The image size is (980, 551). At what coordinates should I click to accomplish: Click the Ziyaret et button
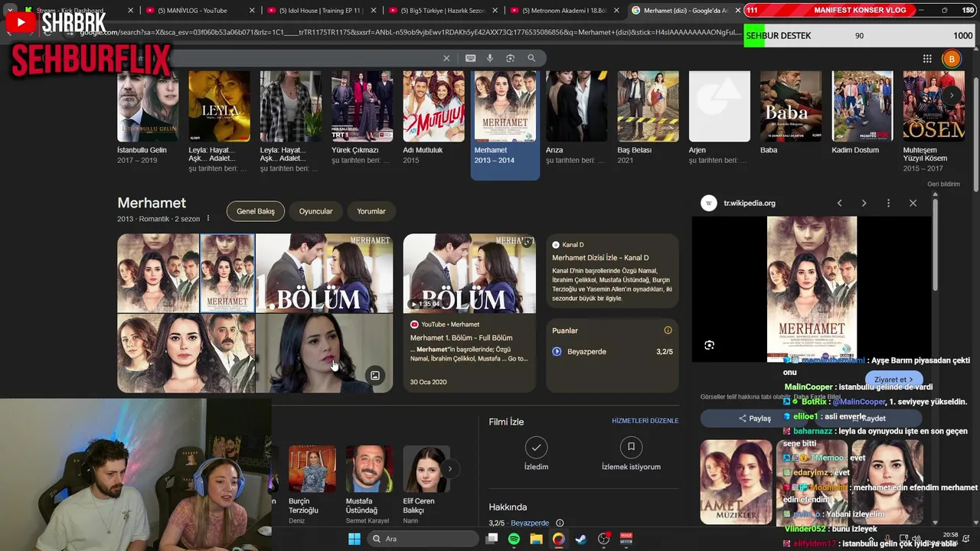(x=893, y=380)
